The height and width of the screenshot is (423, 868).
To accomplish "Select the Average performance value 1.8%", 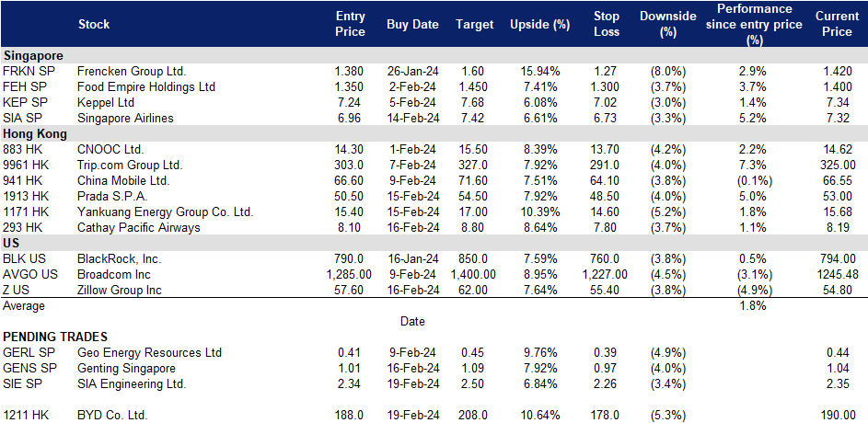I will 754,306.
